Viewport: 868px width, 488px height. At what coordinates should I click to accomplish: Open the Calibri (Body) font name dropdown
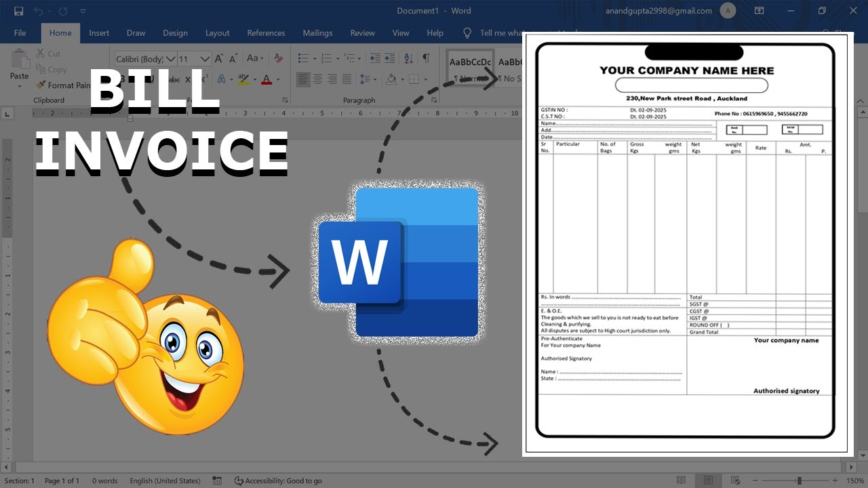click(x=171, y=59)
